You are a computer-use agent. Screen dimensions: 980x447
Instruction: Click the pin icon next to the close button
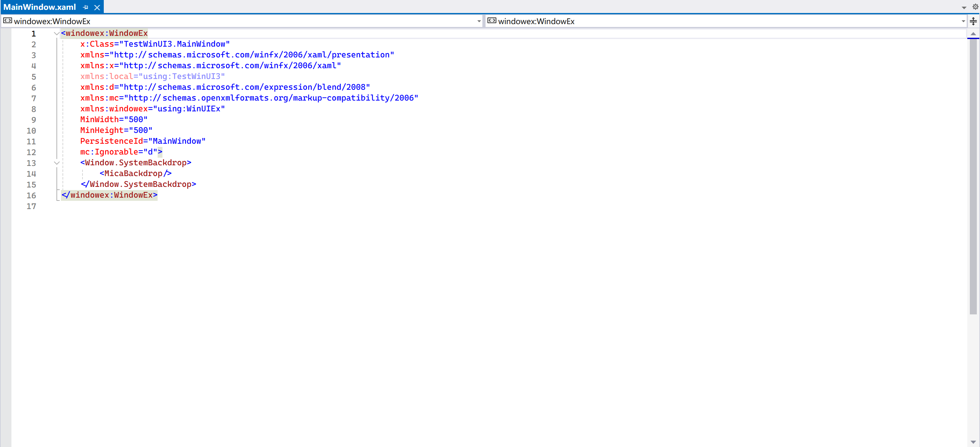tap(85, 7)
